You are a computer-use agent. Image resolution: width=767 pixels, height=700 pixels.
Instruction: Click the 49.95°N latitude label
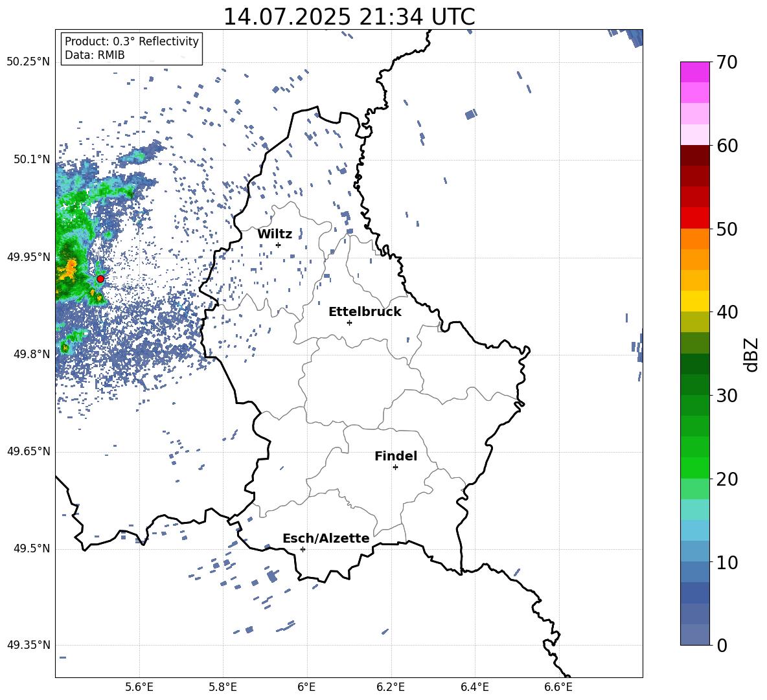(x=29, y=256)
